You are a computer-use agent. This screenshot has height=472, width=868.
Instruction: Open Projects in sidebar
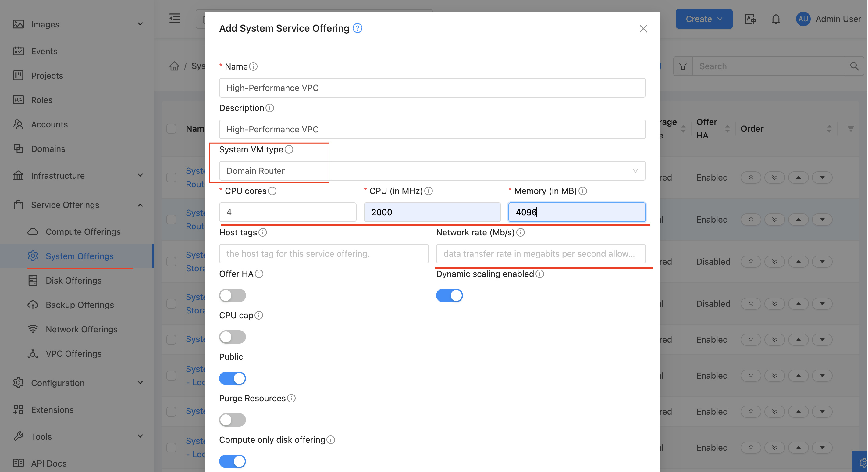47,75
